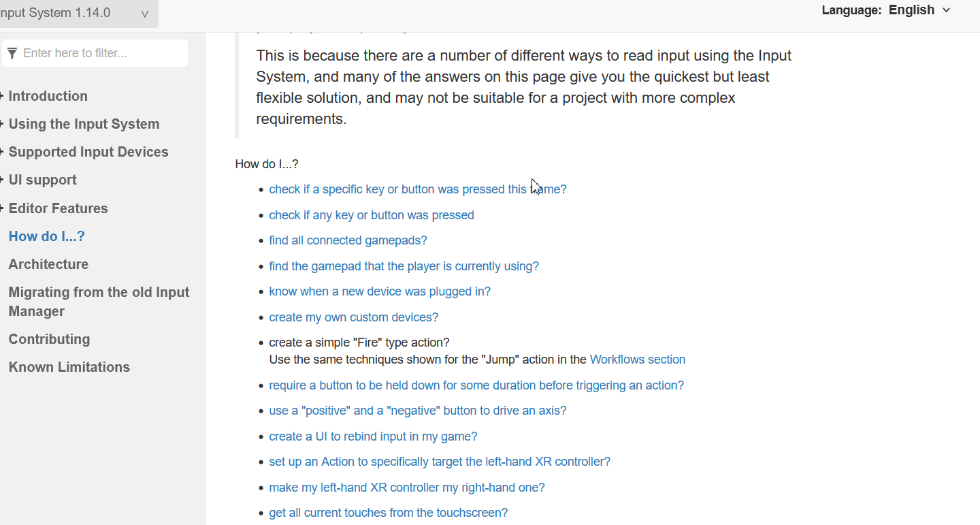Click the Workflows section link

click(638, 360)
